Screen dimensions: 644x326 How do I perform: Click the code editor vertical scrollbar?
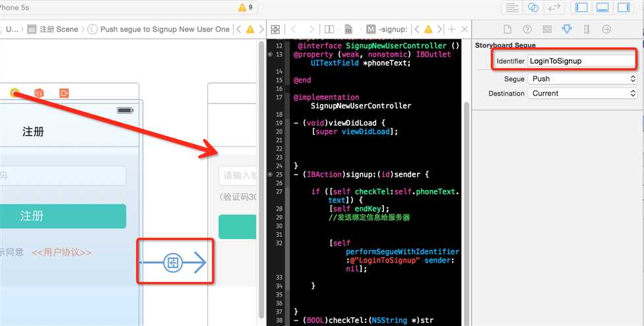pyautogui.click(x=466, y=214)
